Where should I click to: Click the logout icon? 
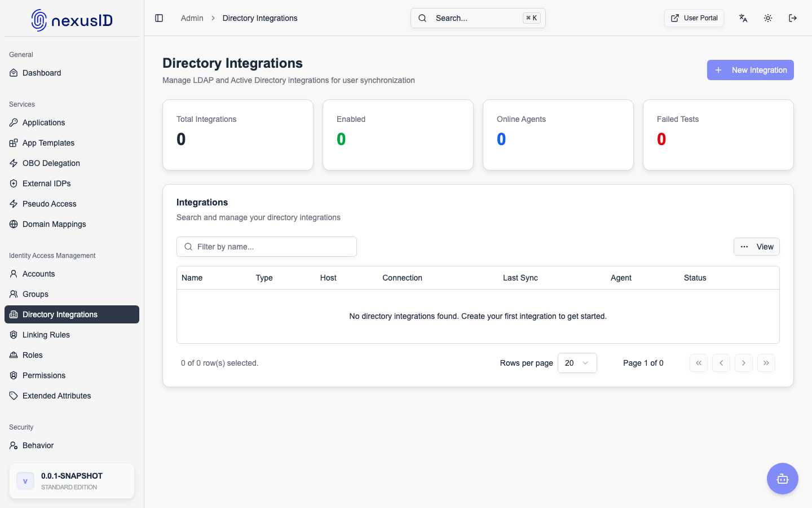point(793,18)
